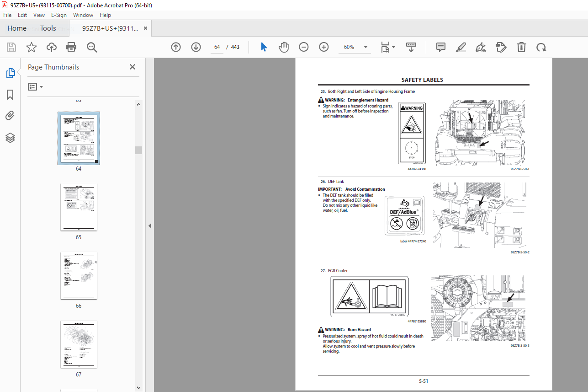
Task: Bookmark this file with the star icon
Action: [x=32, y=47]
